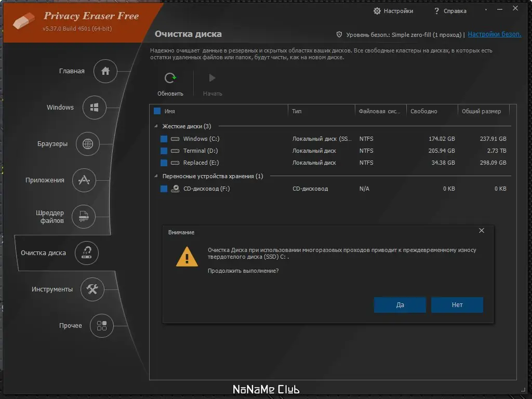Open the Главная menu item
This screenshot has height=399, width=532.
click(x=72, y=71)
